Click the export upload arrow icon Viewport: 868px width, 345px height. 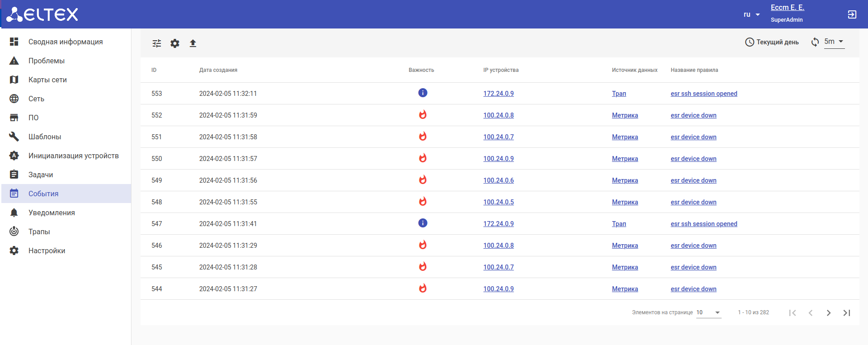[x=193, y=43]
